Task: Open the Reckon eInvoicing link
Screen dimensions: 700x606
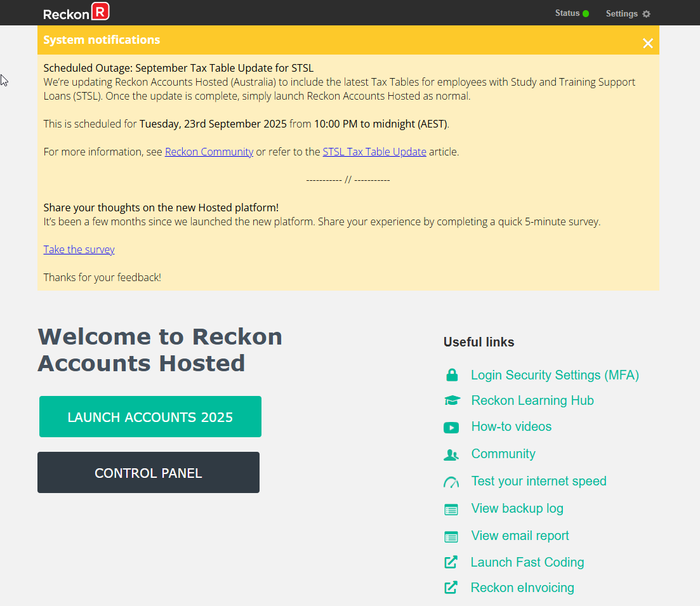Action: tap(523, 588)
